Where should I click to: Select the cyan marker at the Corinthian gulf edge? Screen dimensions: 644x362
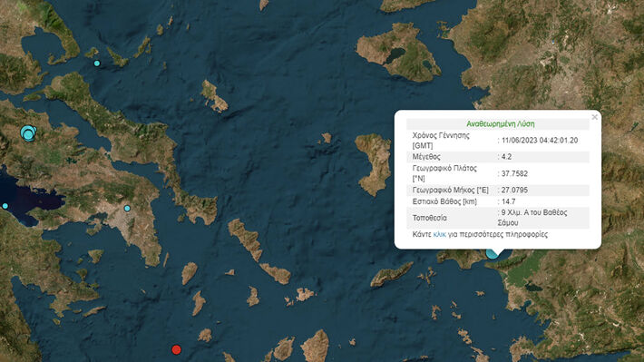pyautogui.click(x=5, y=206)
